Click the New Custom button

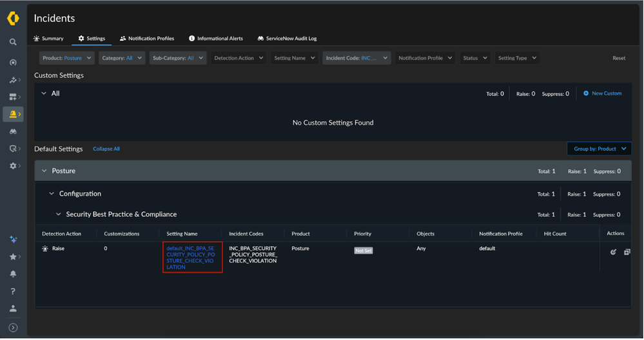(603, 93)
